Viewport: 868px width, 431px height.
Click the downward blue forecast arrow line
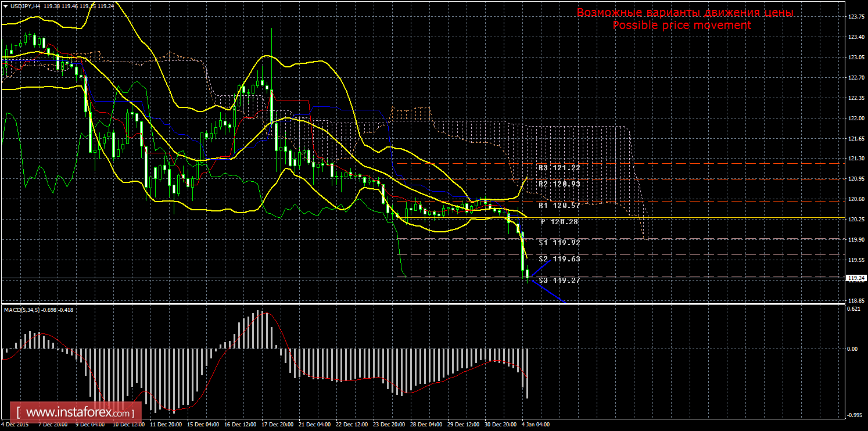tap(547, 292)
